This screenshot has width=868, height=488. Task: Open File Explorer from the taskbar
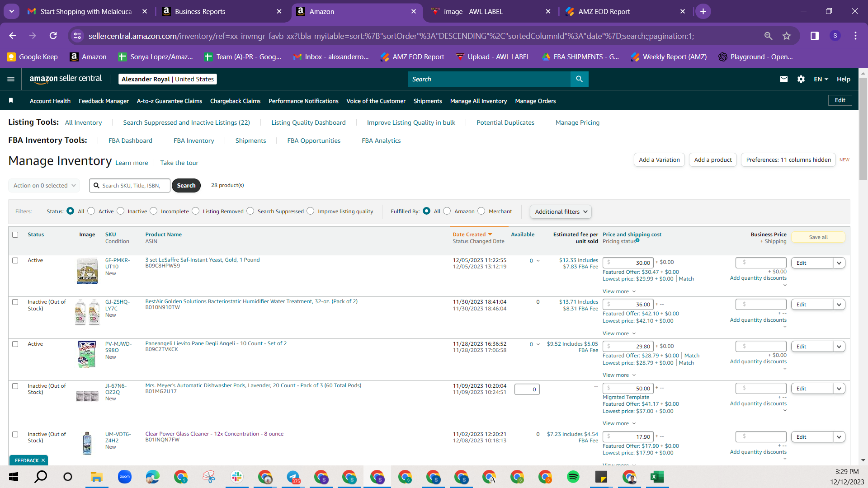pos(96,477)
